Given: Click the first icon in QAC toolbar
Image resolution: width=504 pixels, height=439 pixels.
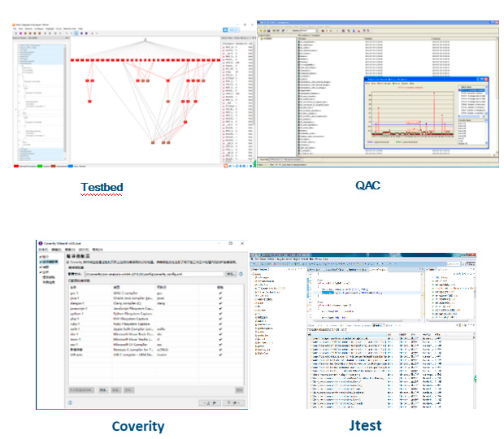Looking at the screenshot, I should point(261,31).
